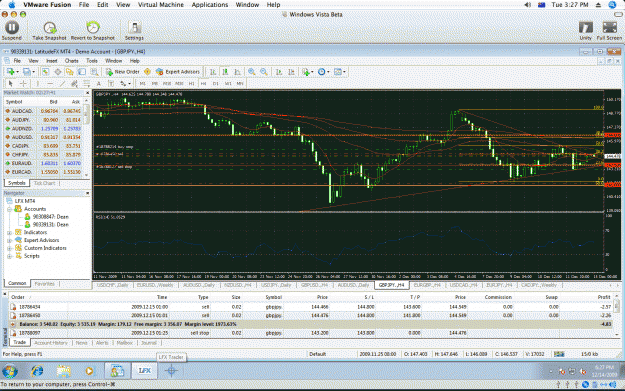Switch timeframe to D1
Viewport: 625px width, 391px height.
click(x=216, y=83)
